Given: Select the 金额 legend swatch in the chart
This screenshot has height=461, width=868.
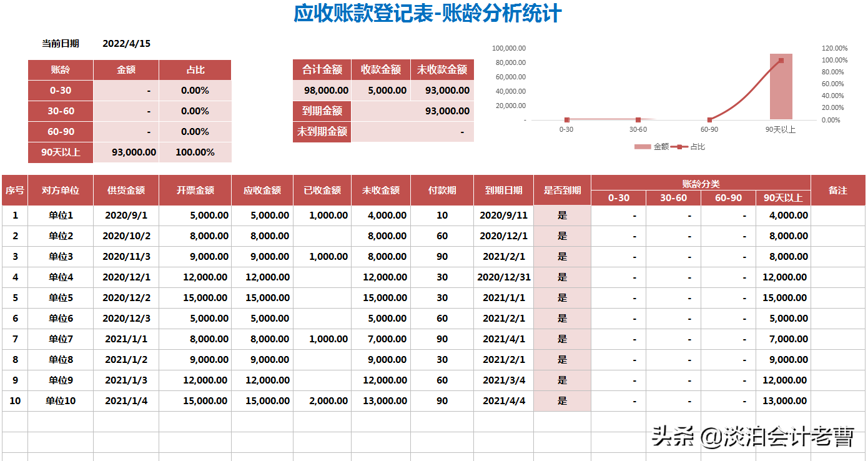Looking at the screenshot, I should (643, 147).
